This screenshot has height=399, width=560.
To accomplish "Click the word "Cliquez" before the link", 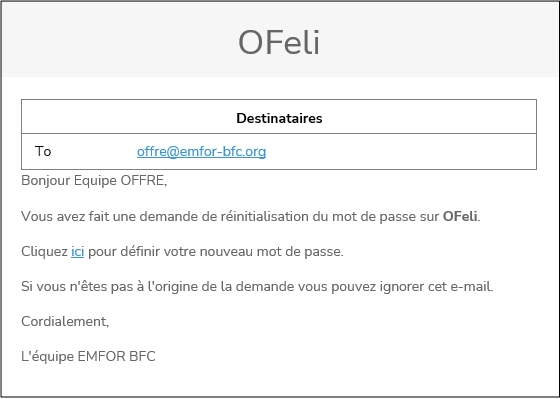I will 44,251.
